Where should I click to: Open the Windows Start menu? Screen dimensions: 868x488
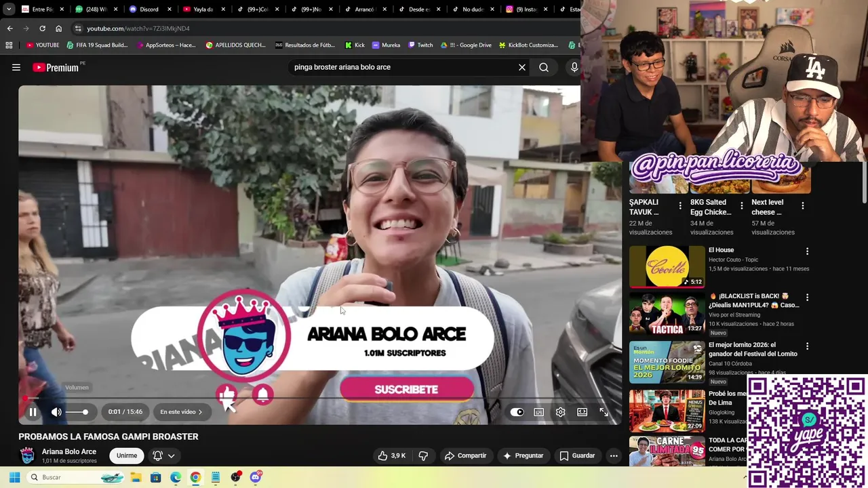pos(14,477)
